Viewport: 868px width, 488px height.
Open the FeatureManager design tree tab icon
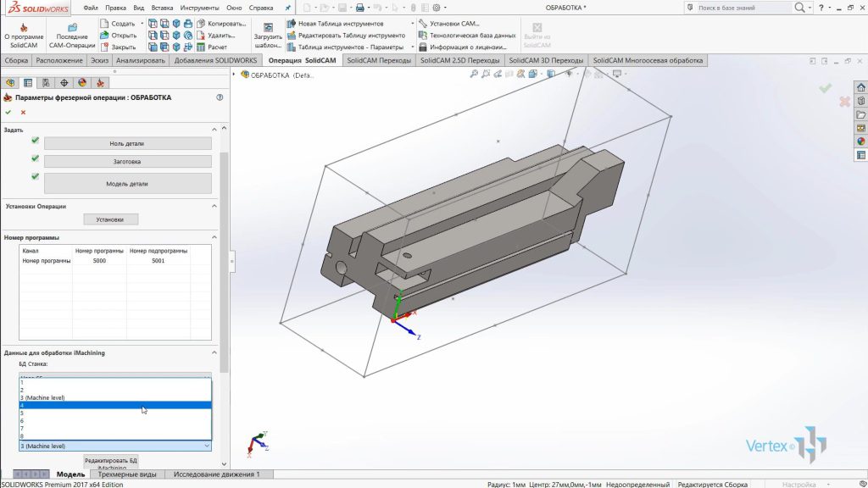pos(10,83)
